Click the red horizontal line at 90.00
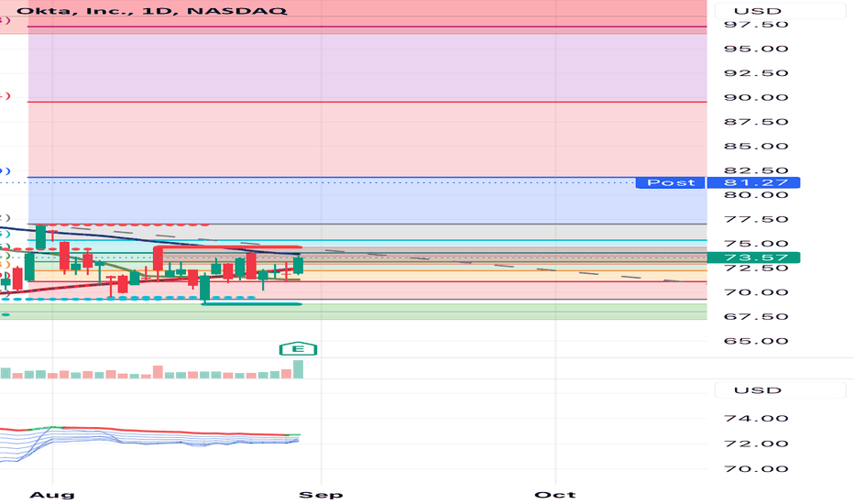 [x=367, y=102]
